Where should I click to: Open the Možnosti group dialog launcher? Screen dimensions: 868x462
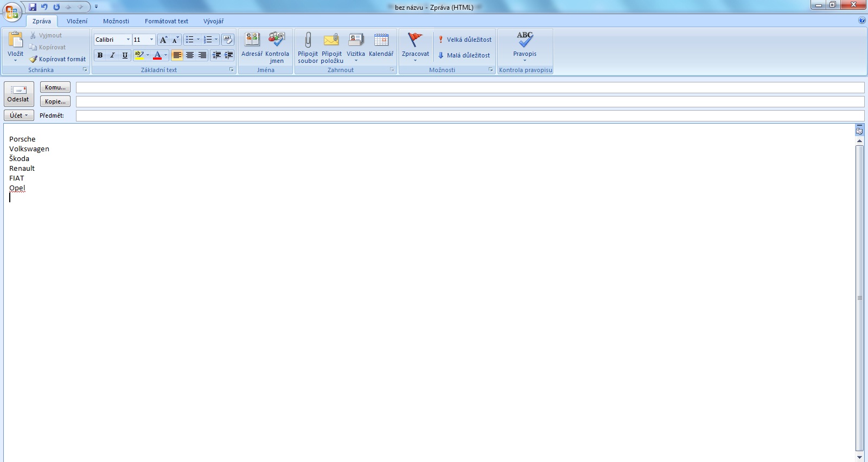point(491,70)
